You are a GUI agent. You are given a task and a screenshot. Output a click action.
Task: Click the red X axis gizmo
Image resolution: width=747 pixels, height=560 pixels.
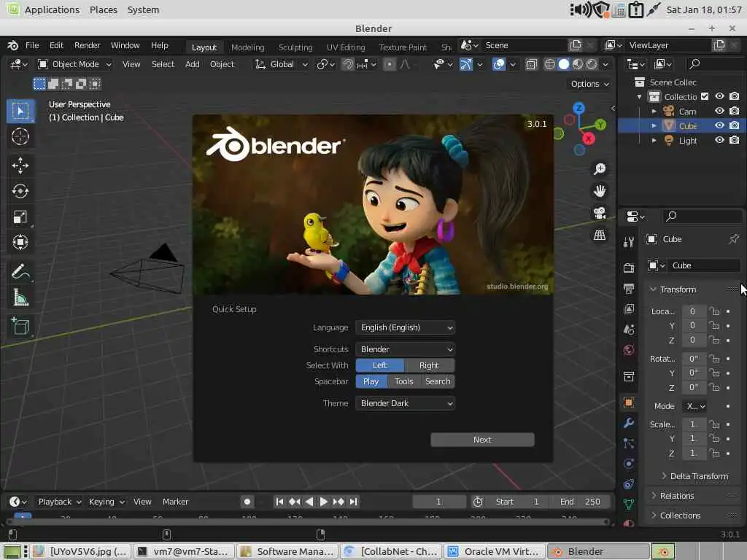click(589, 139)
